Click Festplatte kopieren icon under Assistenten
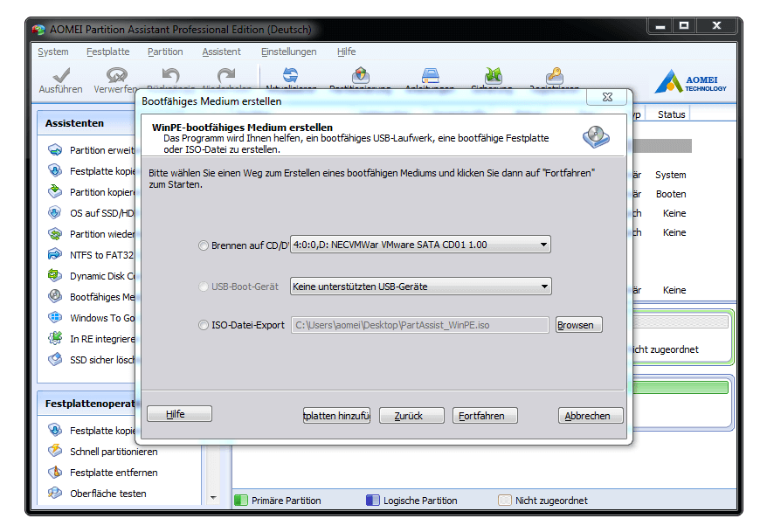 [55, 170]
